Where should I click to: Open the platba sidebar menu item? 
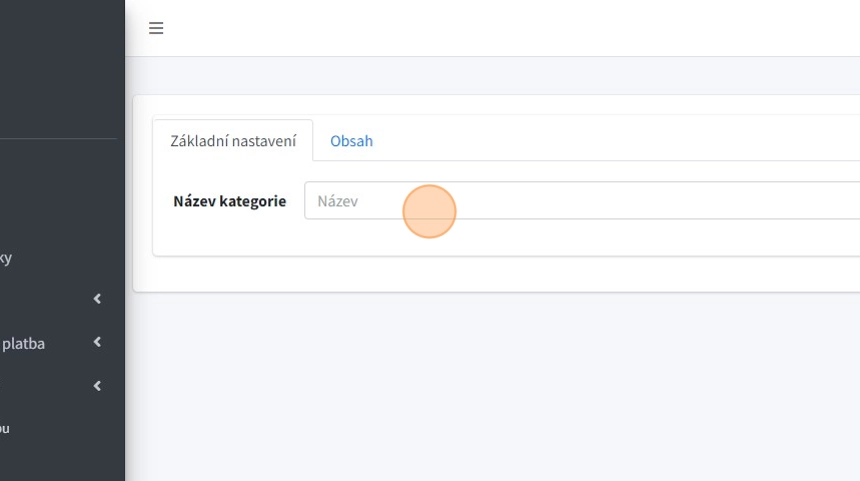coord(24,343)
